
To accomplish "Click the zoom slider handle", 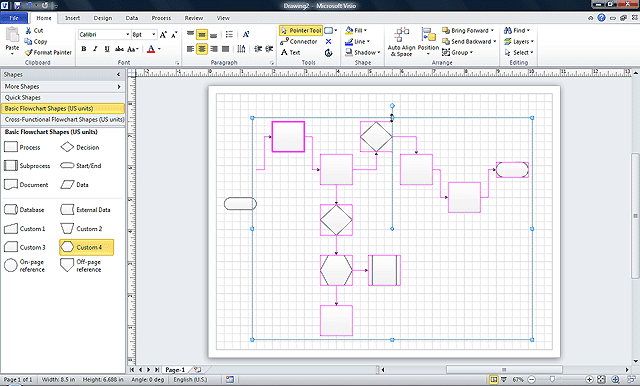I will click(x=552, y=379).
